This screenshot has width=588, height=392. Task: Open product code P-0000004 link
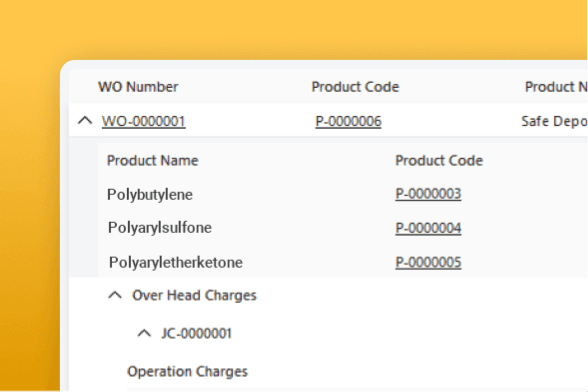428,228
